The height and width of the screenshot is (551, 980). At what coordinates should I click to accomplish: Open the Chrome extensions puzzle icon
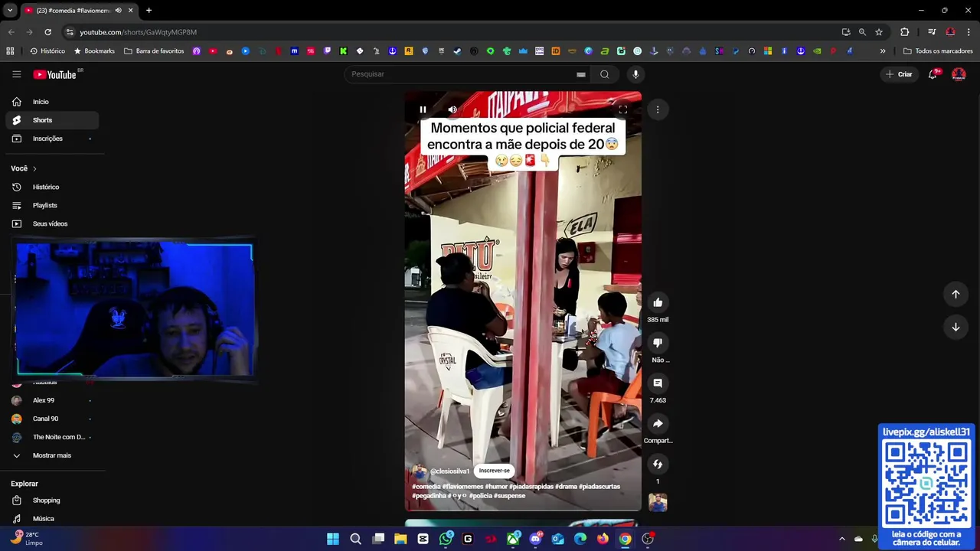point(904,32)
